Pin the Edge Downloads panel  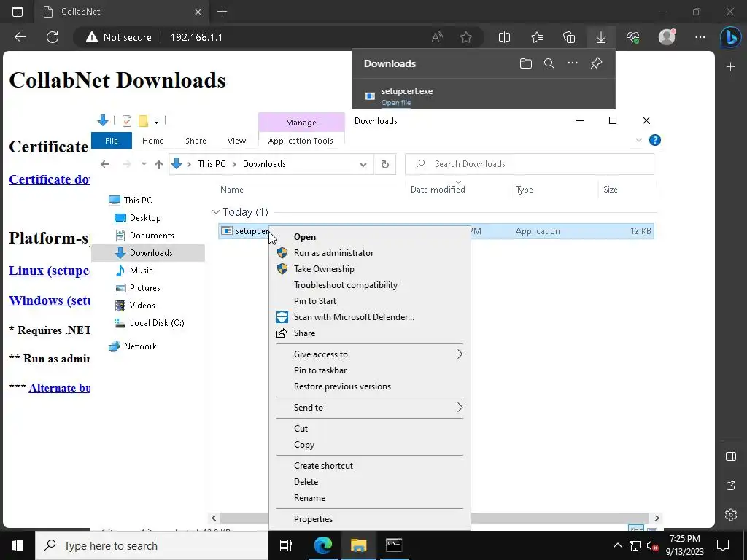pyautogui.click(x=596, y=63)
